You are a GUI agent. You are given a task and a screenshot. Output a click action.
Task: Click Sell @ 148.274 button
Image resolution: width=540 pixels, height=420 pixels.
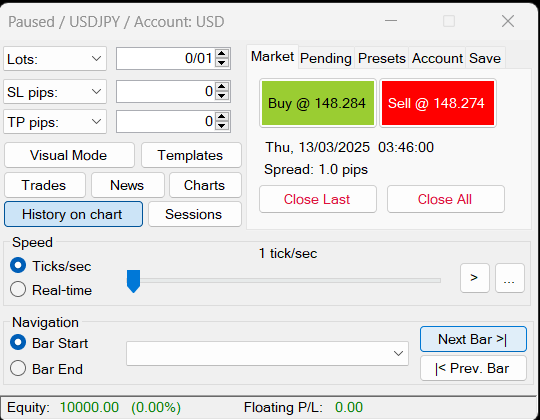pyautogui.click(x=438, y=103)
